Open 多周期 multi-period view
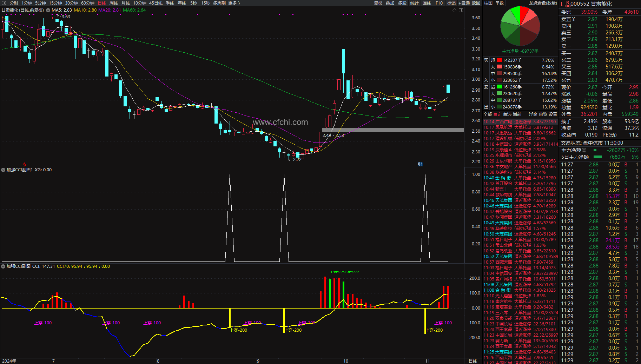 click(219, 3)
